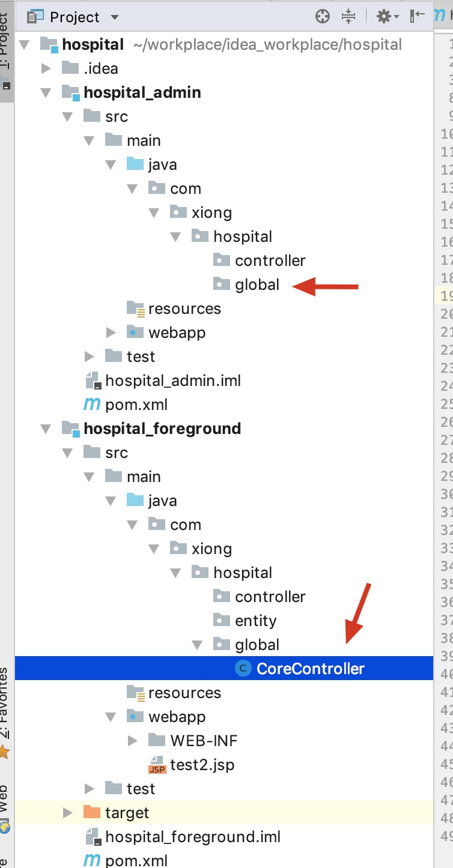453x868 pixels.
Task: Select the global package under hospital_admin
Action: pos(257,285)
